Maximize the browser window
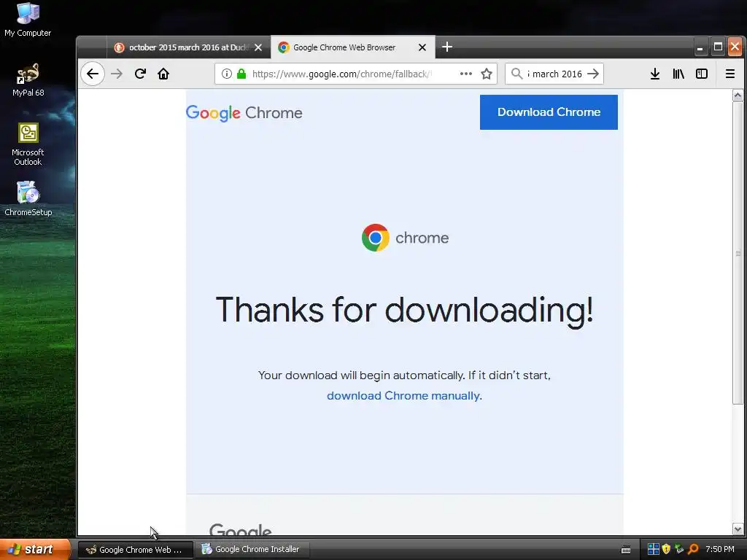This screenshot has width=747, height=560. 718,47
